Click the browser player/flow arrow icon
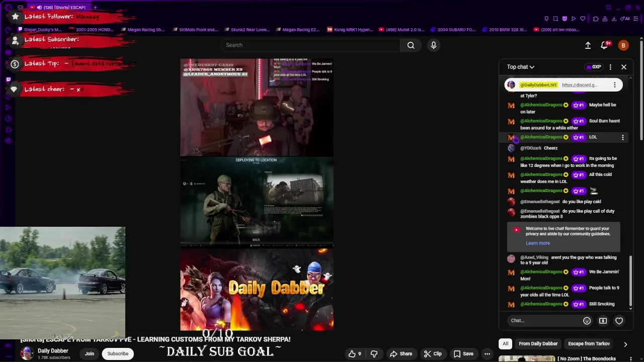This screenshot has width=644, height=362. tap(574, 19)
